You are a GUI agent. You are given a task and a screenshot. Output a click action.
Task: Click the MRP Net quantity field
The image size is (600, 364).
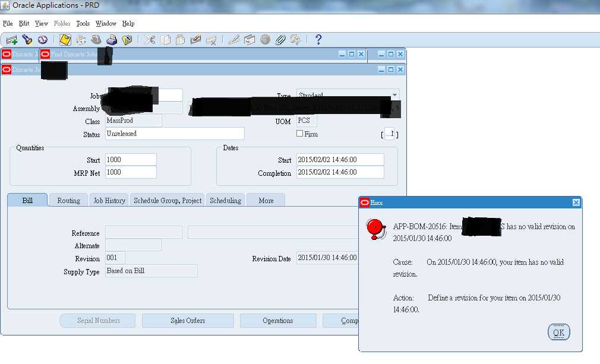[131, 172]
